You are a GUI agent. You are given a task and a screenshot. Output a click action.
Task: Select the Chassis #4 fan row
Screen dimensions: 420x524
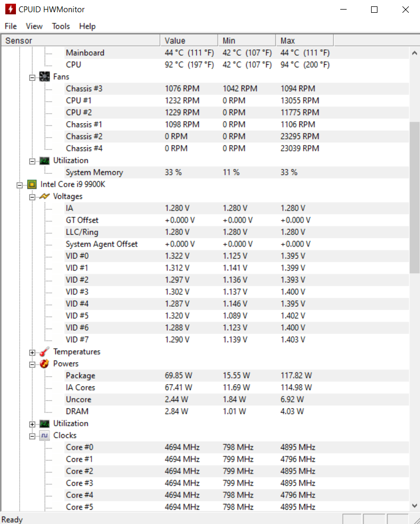click(x=237, y=148)
